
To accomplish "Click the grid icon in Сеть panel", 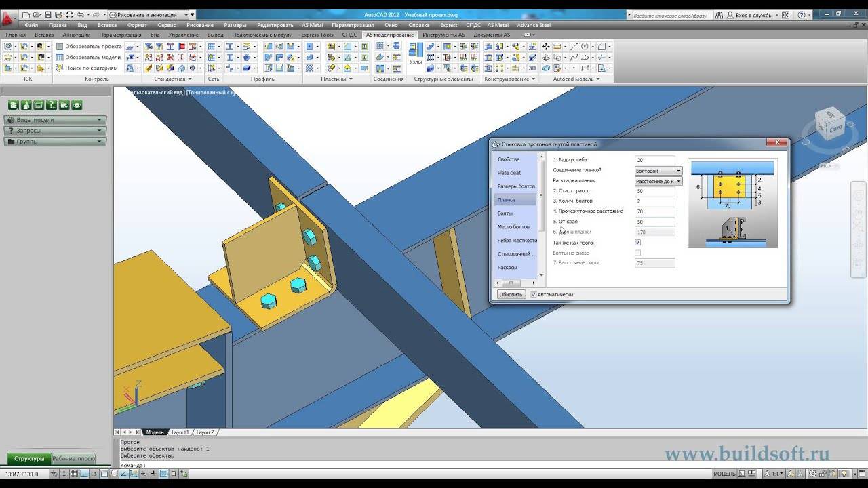I will pyautogui.click(x=212, y=47).
